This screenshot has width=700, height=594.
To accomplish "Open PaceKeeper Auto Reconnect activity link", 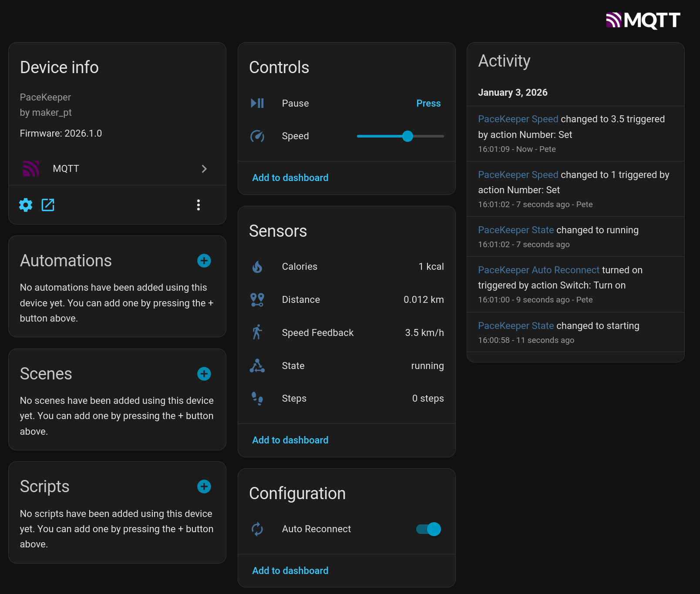I will 538,270.
